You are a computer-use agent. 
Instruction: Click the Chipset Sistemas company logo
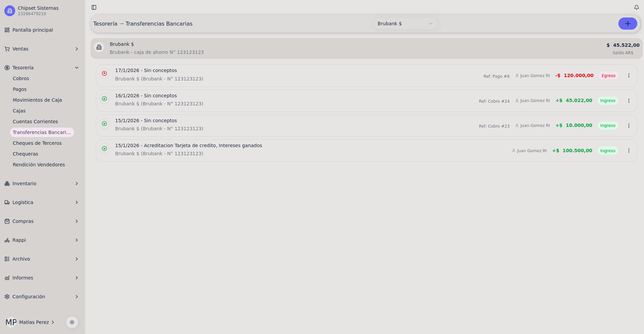click(10, 11)
